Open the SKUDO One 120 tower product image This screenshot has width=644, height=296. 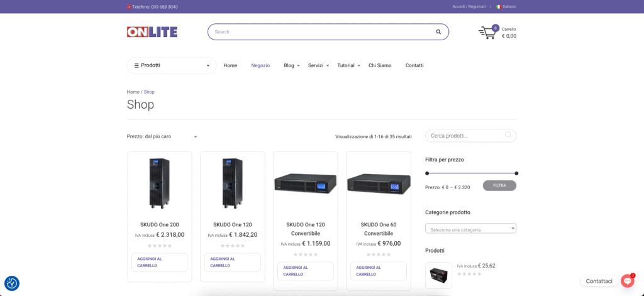[233, 184]
